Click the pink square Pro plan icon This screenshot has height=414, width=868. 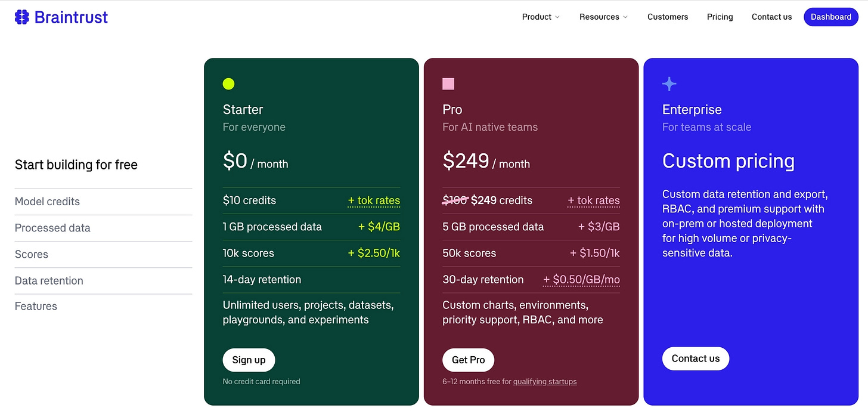[448, 84]
